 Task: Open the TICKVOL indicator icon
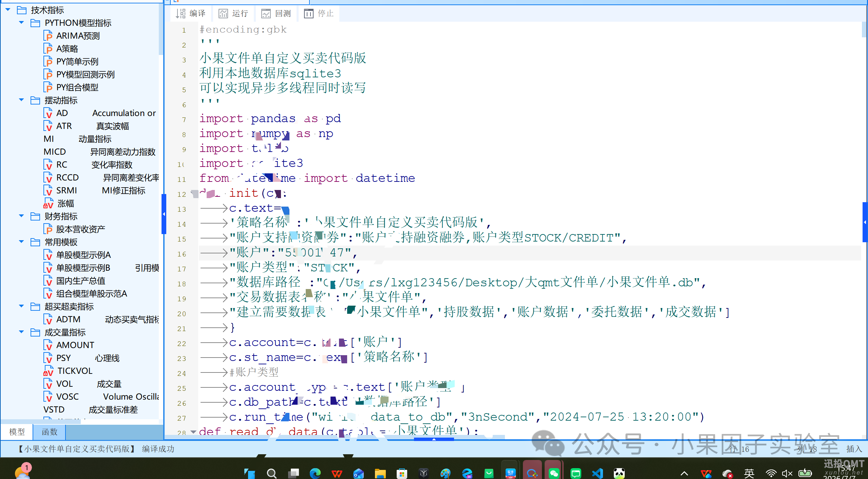48,371
